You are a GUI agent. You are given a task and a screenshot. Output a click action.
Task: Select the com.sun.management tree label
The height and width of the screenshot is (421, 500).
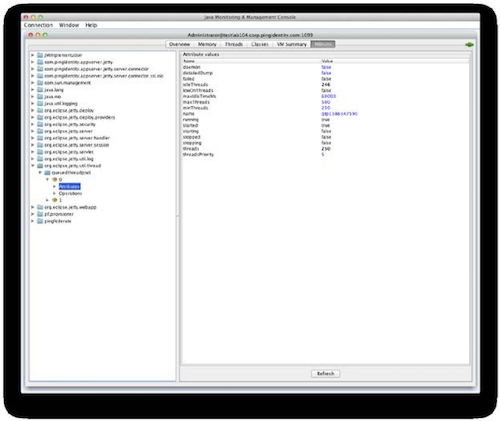[67, 83]
